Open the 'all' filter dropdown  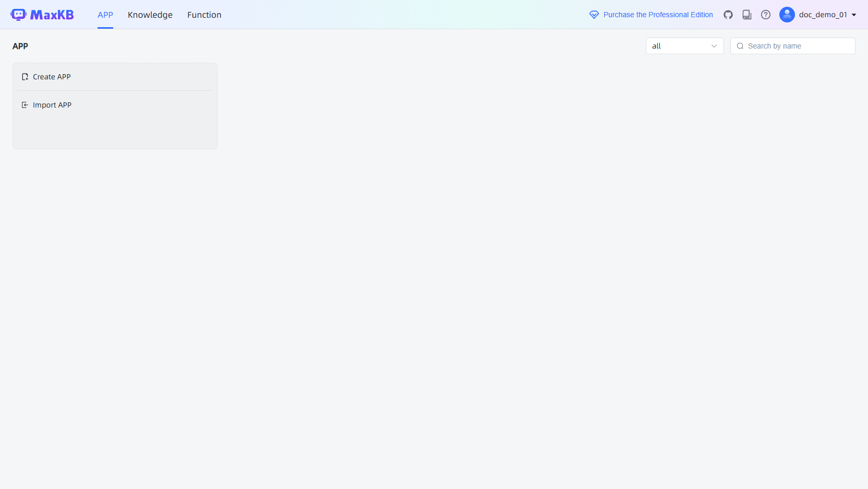coord(684,46)
